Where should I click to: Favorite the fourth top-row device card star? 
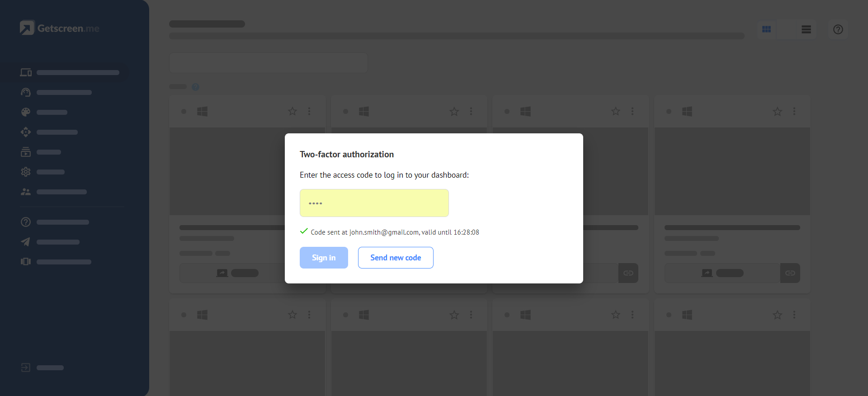pos(778,111)
